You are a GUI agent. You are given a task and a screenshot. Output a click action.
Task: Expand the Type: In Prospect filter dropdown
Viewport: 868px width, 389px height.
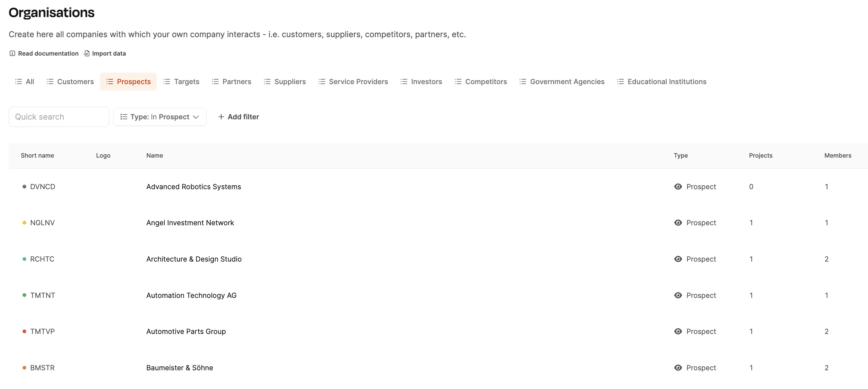pyautogui.click(x=160, y=117)
